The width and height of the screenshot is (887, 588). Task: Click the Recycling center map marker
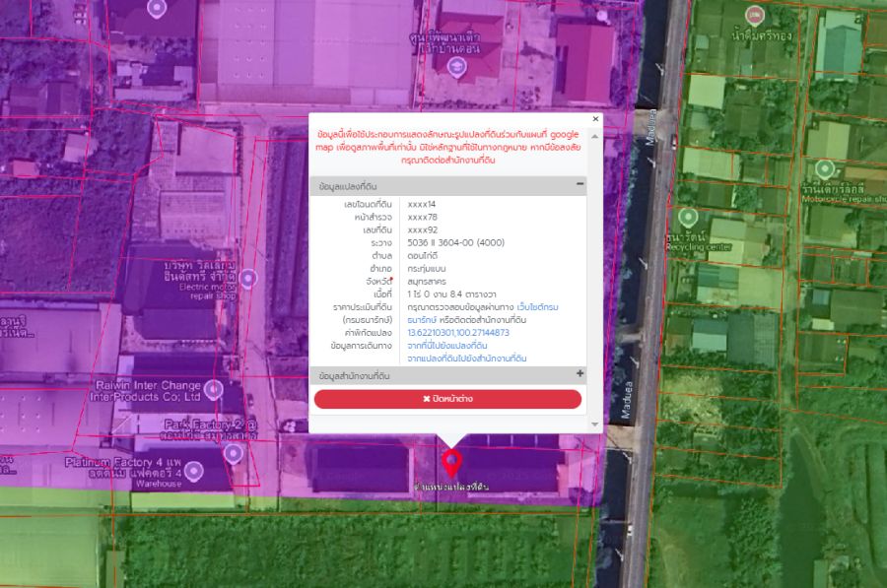(688, 217)
